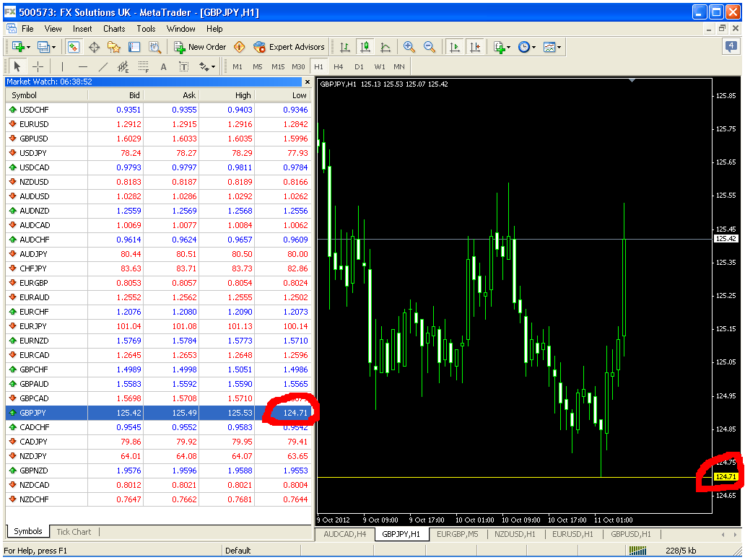Switch timeframe to M5
The image size is (745, 560).
point(258,67)
